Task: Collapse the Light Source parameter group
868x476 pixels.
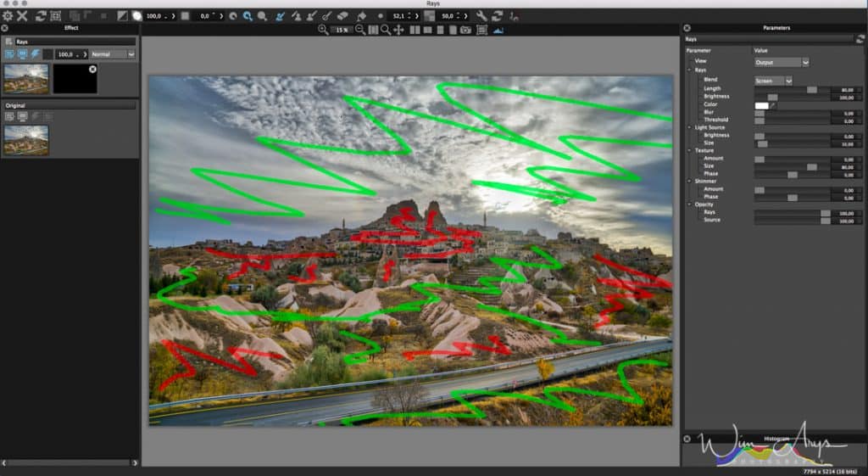Action: click(x=690, y=127)
